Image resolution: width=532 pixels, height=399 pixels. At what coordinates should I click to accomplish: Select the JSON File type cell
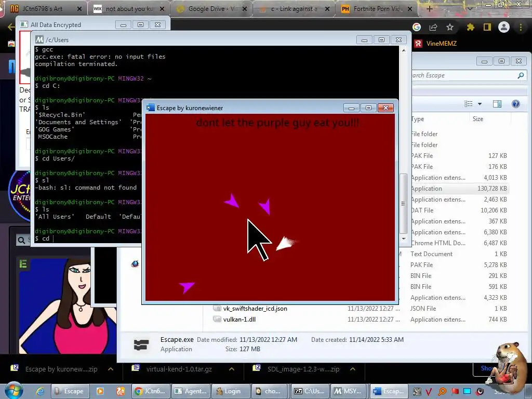(x=423, y=309)
